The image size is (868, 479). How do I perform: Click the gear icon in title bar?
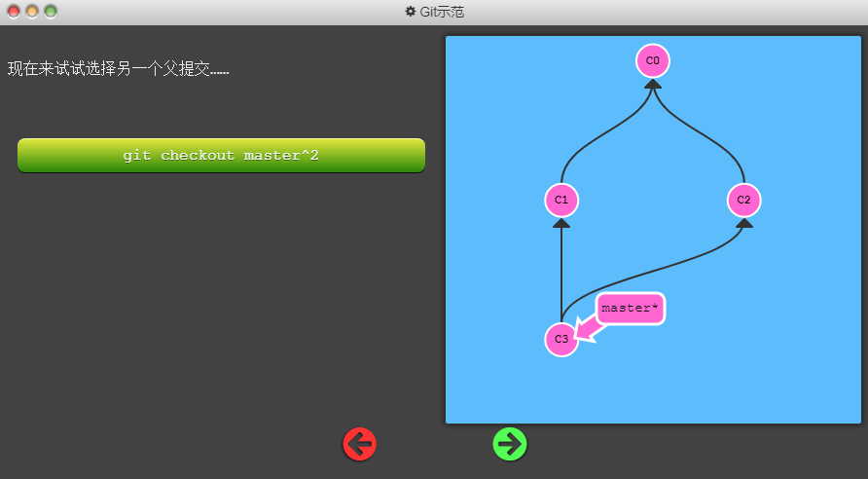pyautogui.click(x=411, y=11)
